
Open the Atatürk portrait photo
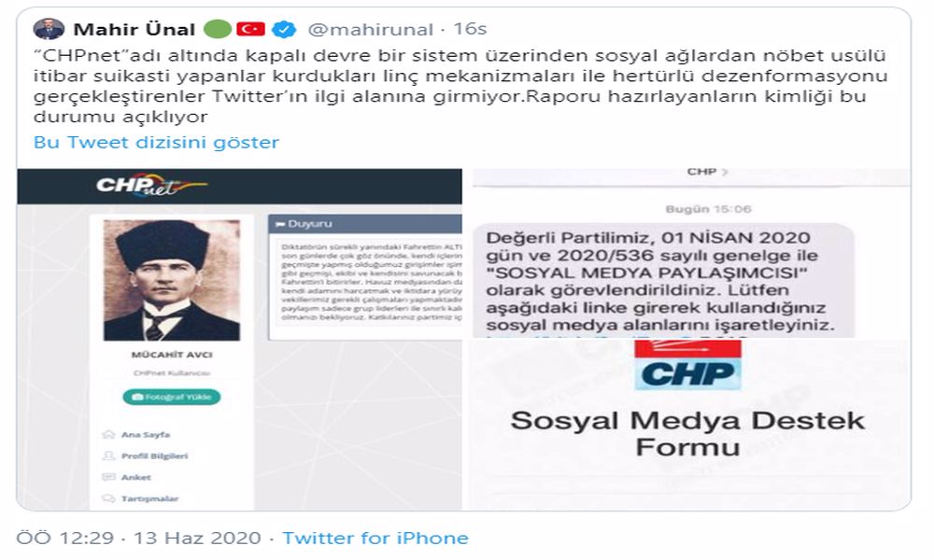click(172, 280)
